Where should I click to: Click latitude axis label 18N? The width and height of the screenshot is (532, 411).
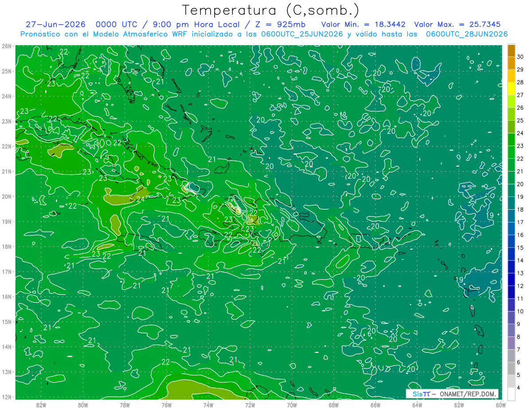pyautogui.click(x=6, y=247)
